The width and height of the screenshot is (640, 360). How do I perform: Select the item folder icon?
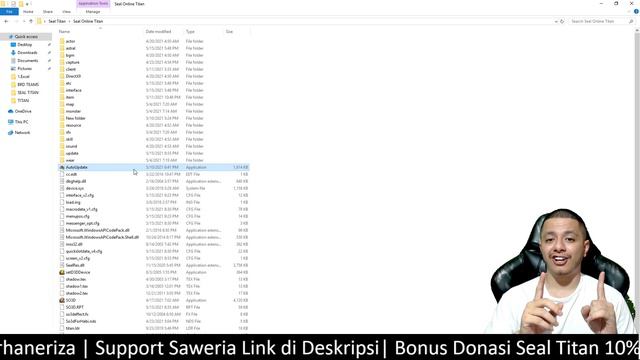click(x=62, y=97)
